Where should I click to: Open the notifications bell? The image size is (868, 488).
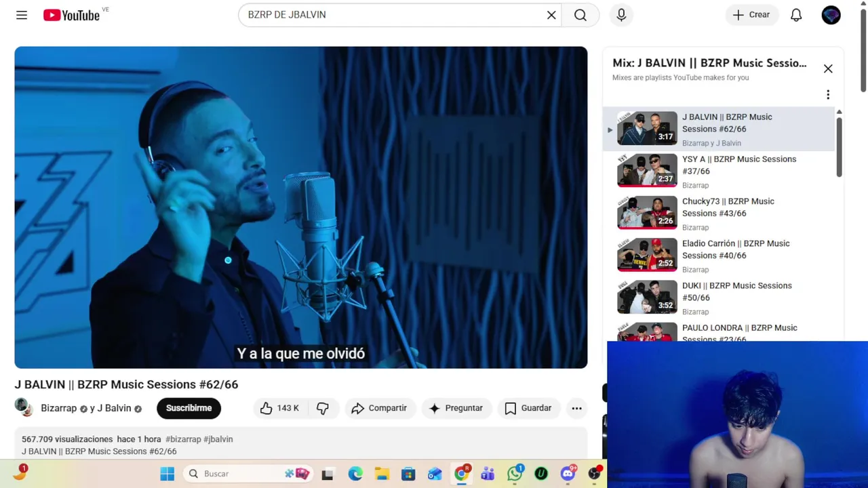coord(796,15)
